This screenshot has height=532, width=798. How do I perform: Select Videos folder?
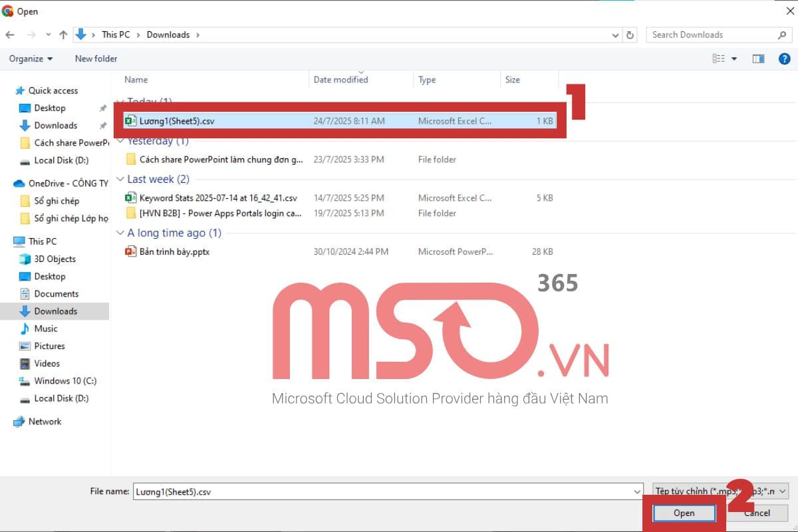(40, 363)
